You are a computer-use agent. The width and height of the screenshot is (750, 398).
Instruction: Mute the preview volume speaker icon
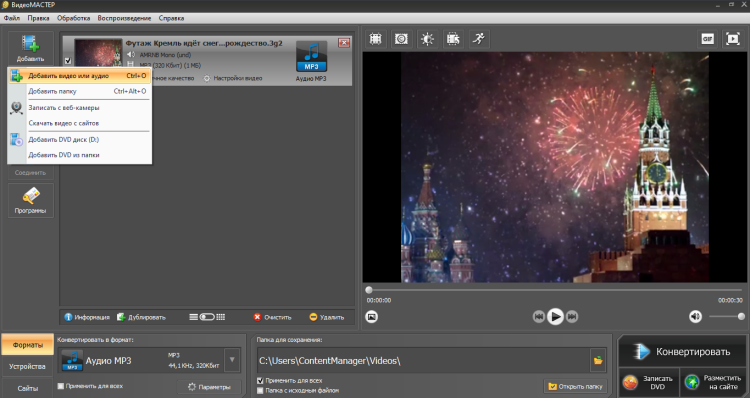click(695, 317)
